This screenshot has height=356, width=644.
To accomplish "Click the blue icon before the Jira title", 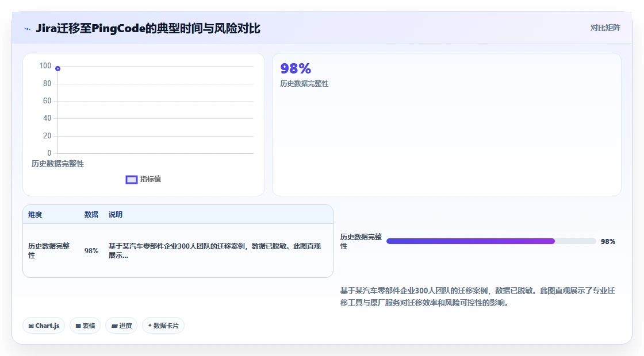I will (x=27, y=29).
